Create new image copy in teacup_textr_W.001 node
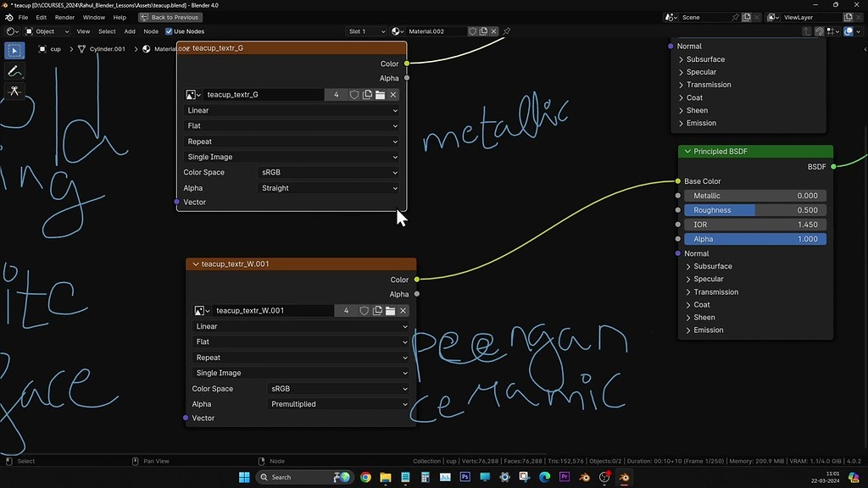 point(377,310)
